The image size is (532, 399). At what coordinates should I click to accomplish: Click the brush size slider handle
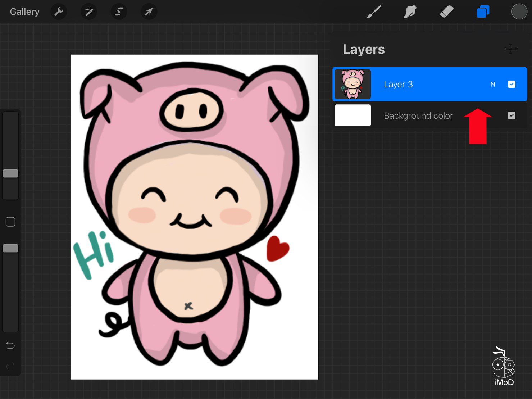10,173
